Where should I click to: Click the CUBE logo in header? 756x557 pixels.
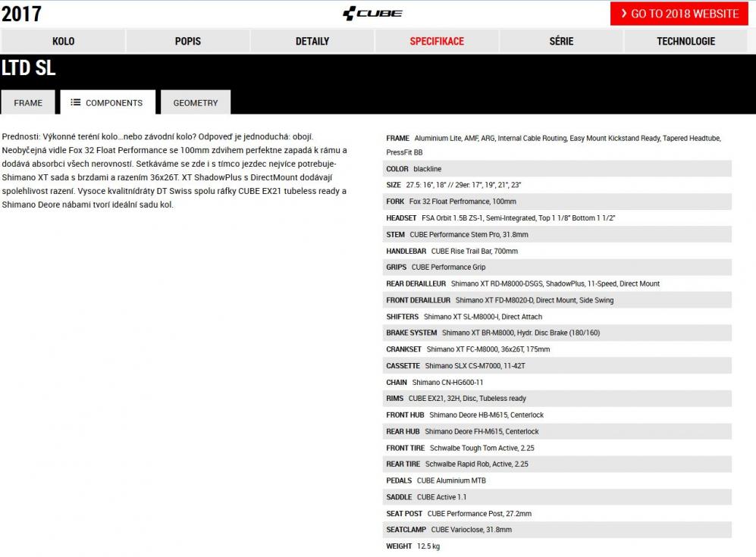372,14
